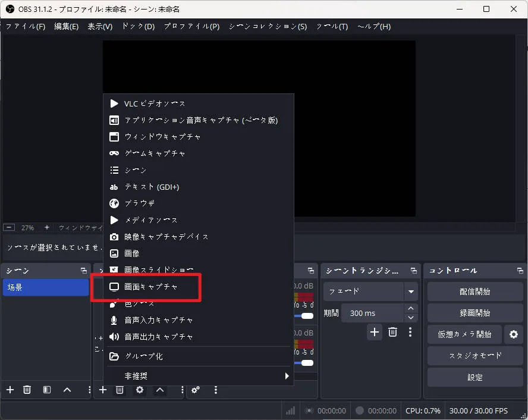Open virtual camera settings gear
528x420 pixels.
pos(514,334)
